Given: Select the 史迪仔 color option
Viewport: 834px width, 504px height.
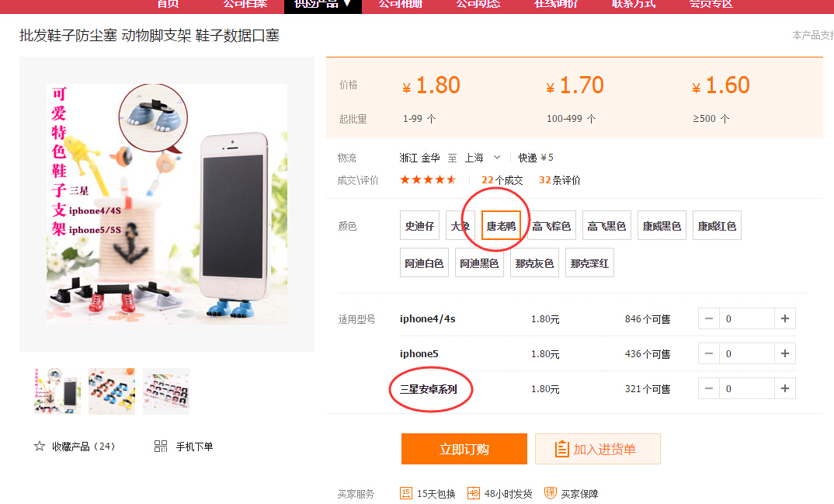Looking at the screenshot, I should click(419, 226).
